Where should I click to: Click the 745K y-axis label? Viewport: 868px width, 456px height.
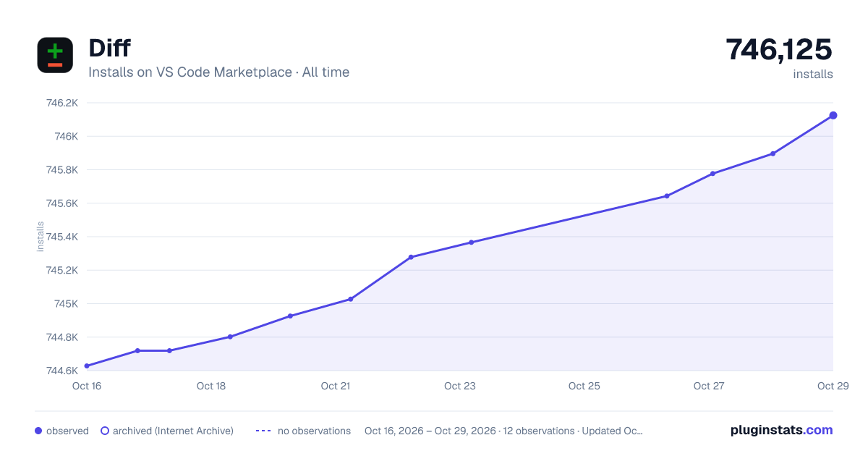click(67, 304)
